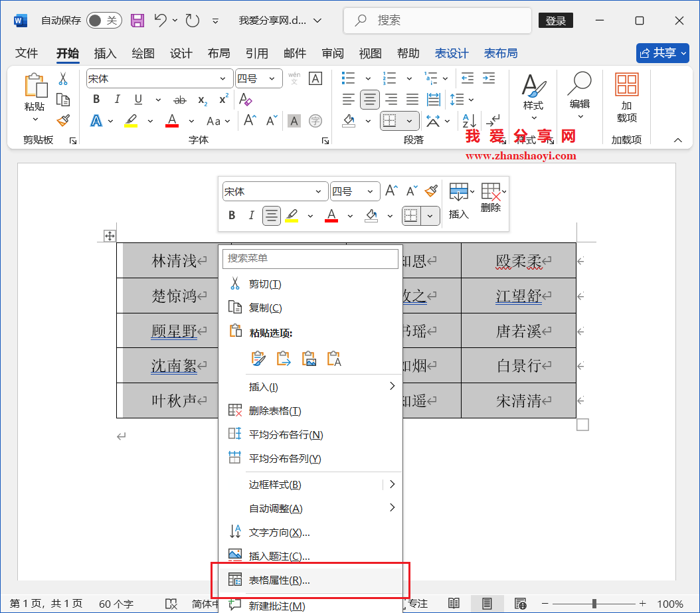Screen dimensions: 700x613
Task: Sort table contents with A-Z icon
Action: coord(469,121)
